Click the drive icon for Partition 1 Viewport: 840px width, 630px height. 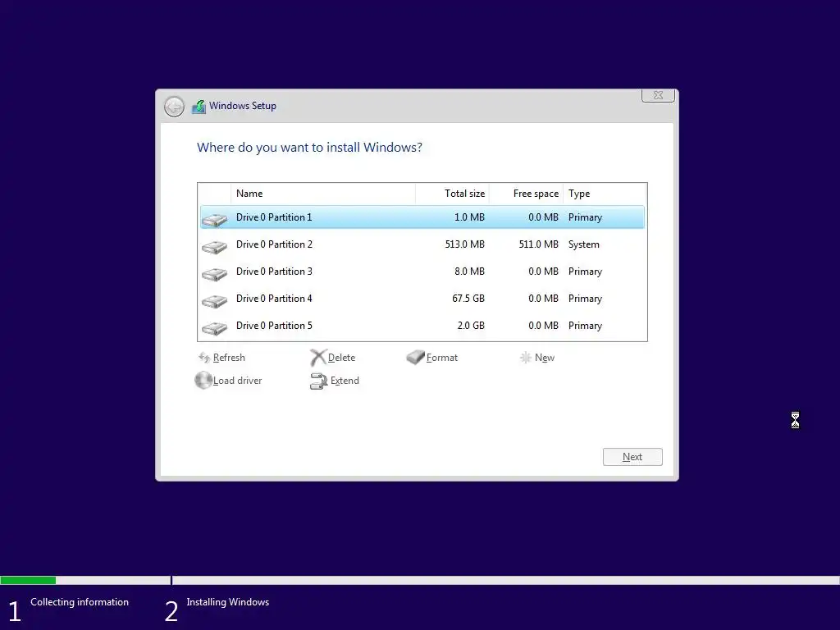point(214,220)
